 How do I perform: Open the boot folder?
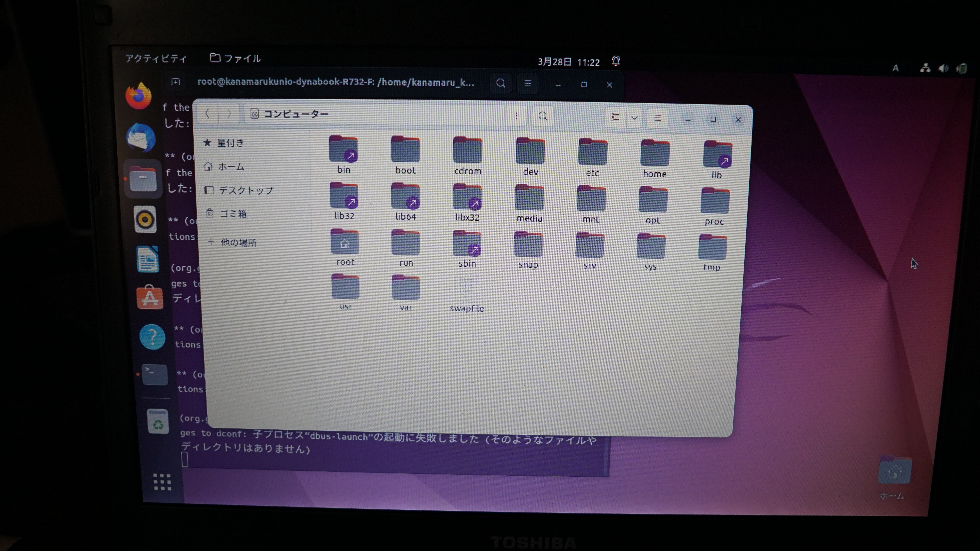point(405,155)
